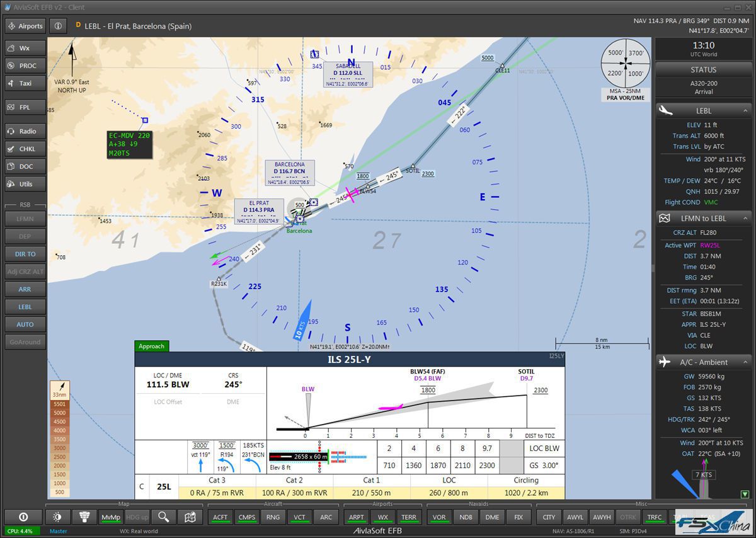
Task: Open the DOC documents page
Action: coord(25,166)
